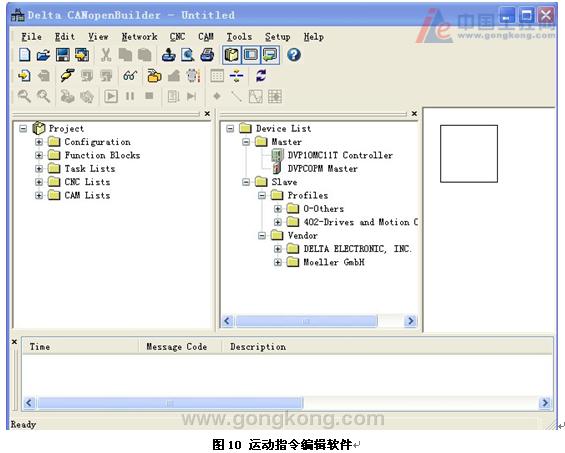Expand DELTA ELECTRONIC, INC. vendor
This screenshot has height=453, width=565.
(277, 249)
